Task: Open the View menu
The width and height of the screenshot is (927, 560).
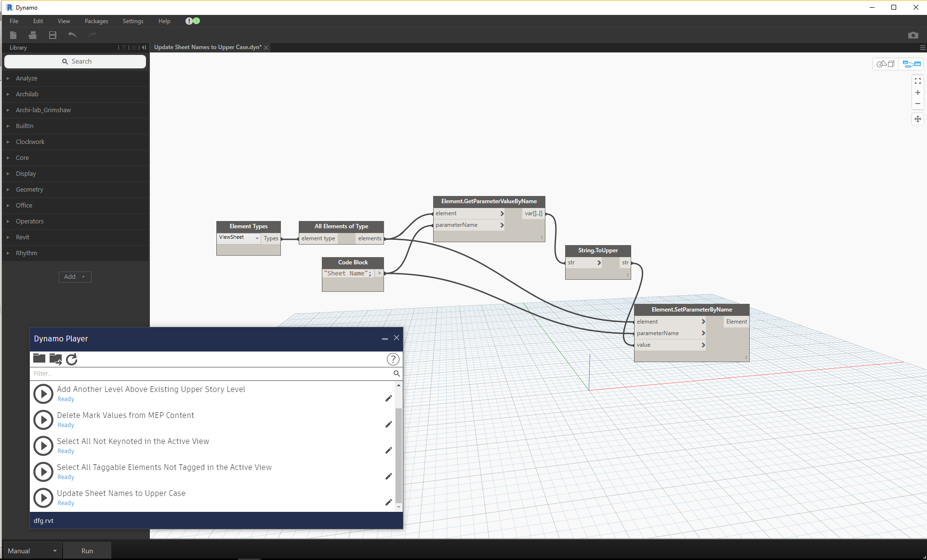Action: pyautogui.click(x=64, y=21)
